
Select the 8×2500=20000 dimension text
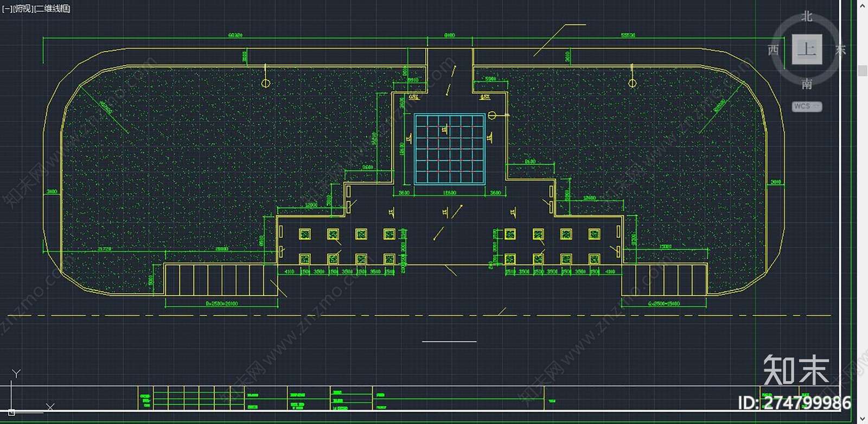coord(221,303)
